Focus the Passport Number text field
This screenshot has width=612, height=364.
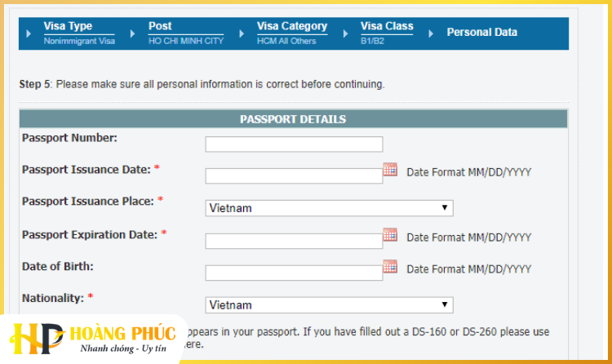pos(294,144)
